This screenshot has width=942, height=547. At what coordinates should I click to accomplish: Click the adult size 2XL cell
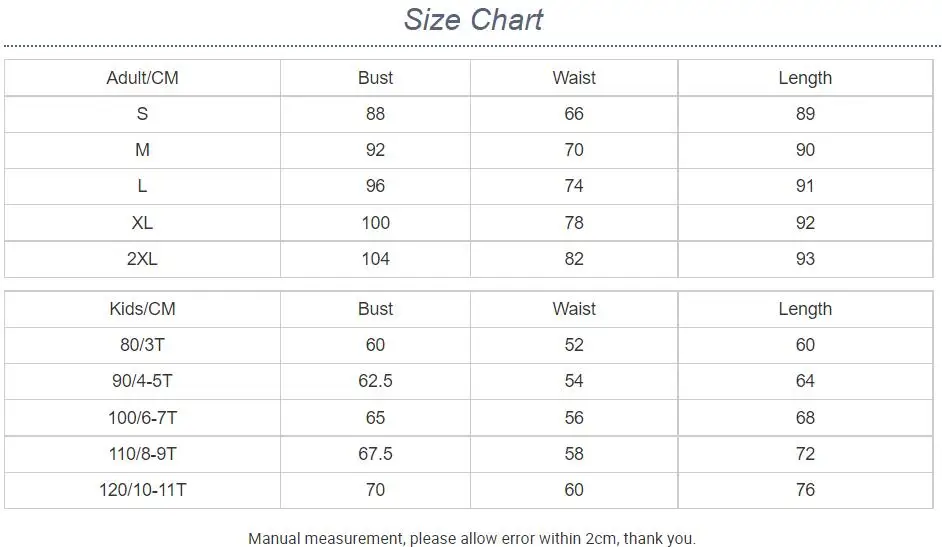click(142, 259)
